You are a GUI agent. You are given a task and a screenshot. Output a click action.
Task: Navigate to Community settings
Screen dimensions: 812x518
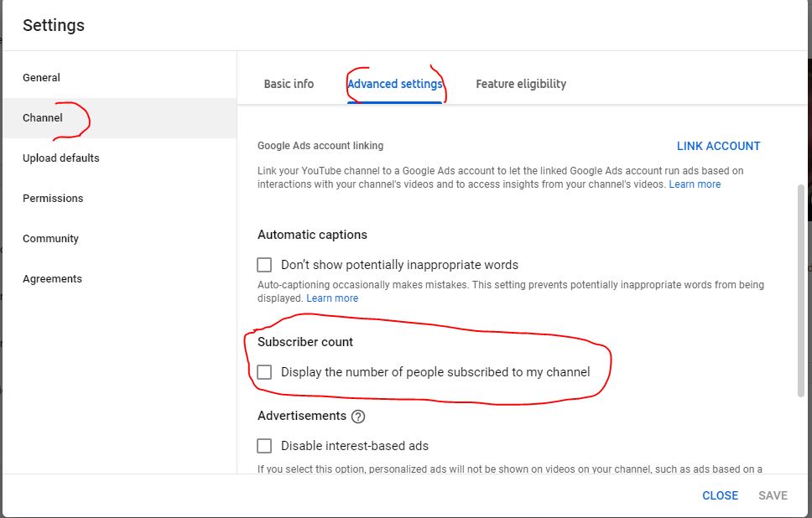click(x=50, y=239)
